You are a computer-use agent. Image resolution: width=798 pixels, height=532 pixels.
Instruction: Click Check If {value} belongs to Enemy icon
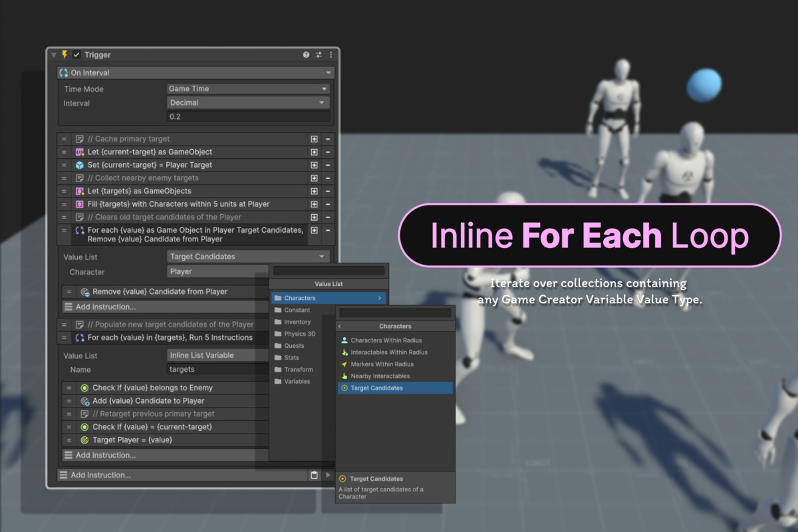pyautogui.click(x=84, y=388)
